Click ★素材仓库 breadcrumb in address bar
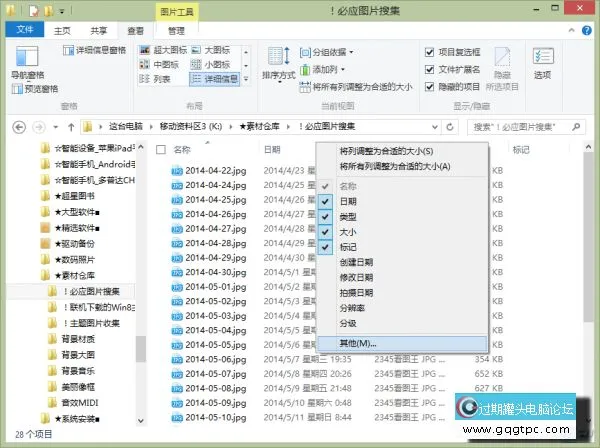 tap(259, 127)
